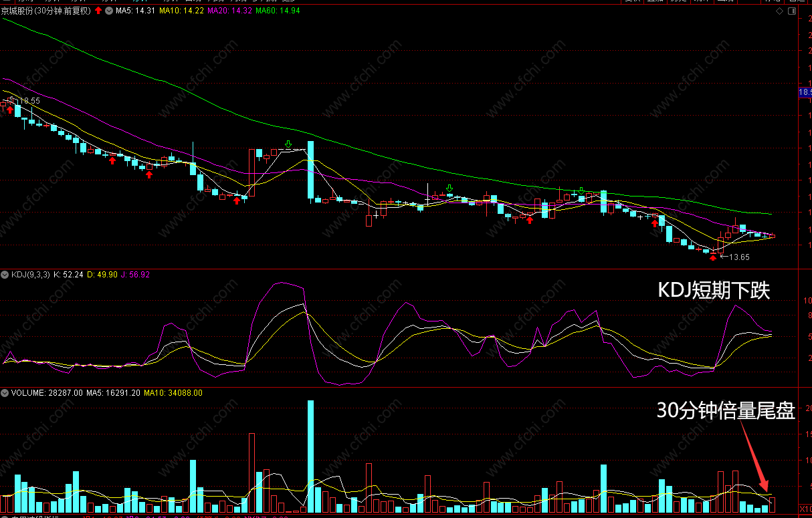The height and width of the screenshot is (518, 812).
Task: Click the volume MA5: 16291.20 label
Action: pos(113,393)
